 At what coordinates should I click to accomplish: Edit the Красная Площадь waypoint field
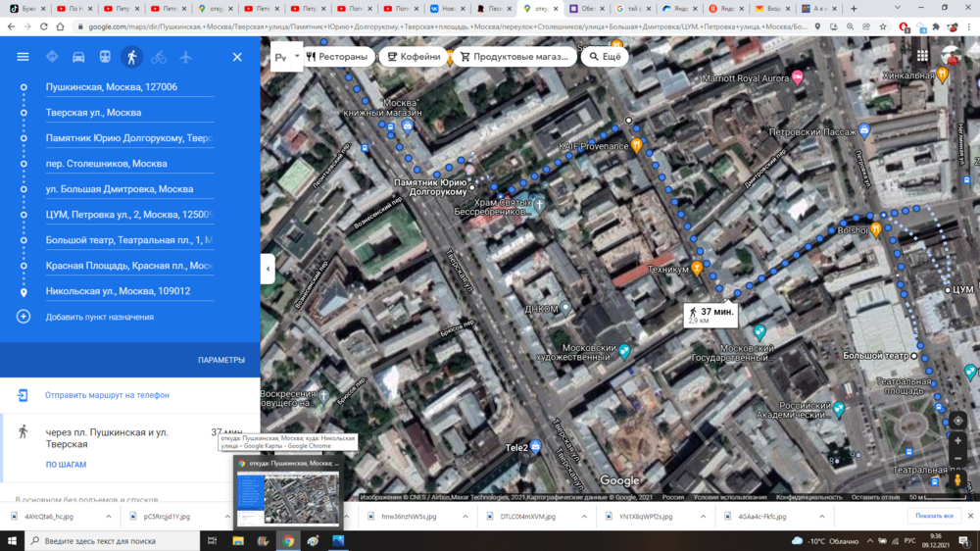coord(129,266)
